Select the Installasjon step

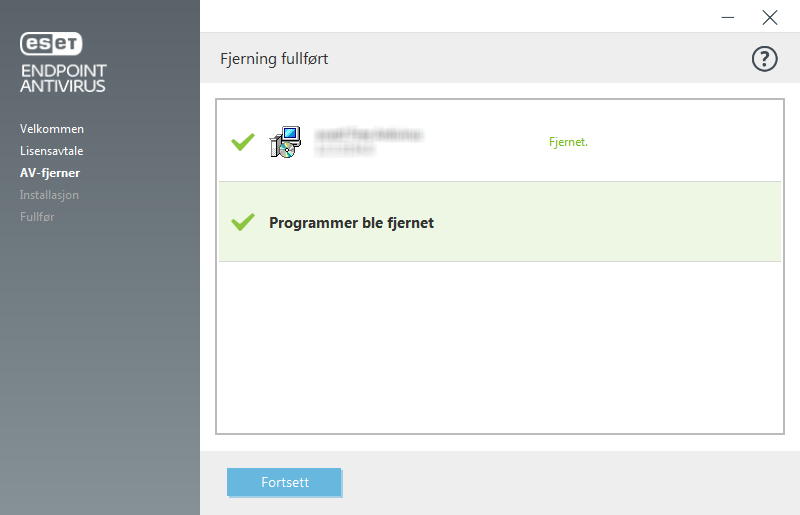tap(49, 195)
